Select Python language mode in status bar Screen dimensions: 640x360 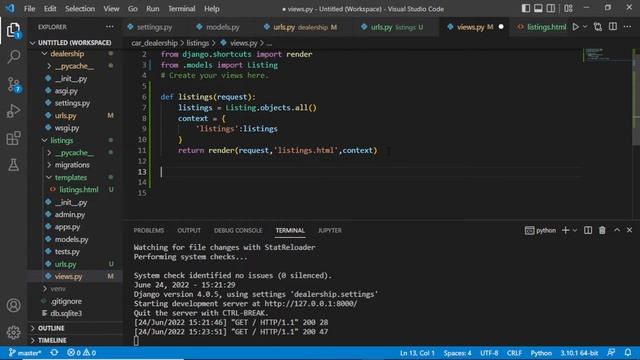point(541,353)
